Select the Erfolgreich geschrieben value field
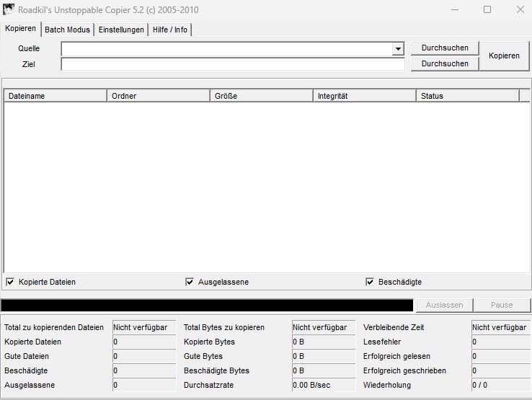Image resolution: width=532 pixels, height=400 pixels. tap(501, 370)
